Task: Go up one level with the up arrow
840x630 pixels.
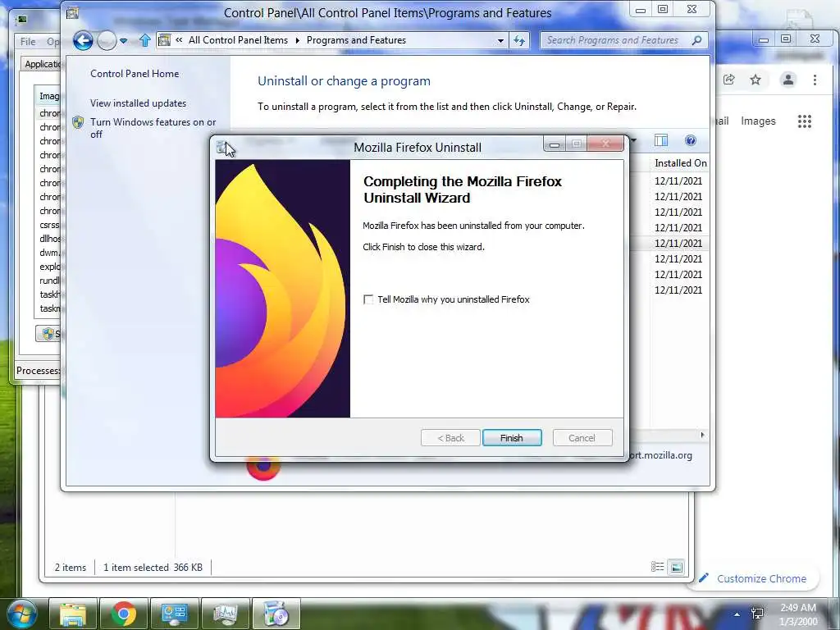Action: [144, 40]
